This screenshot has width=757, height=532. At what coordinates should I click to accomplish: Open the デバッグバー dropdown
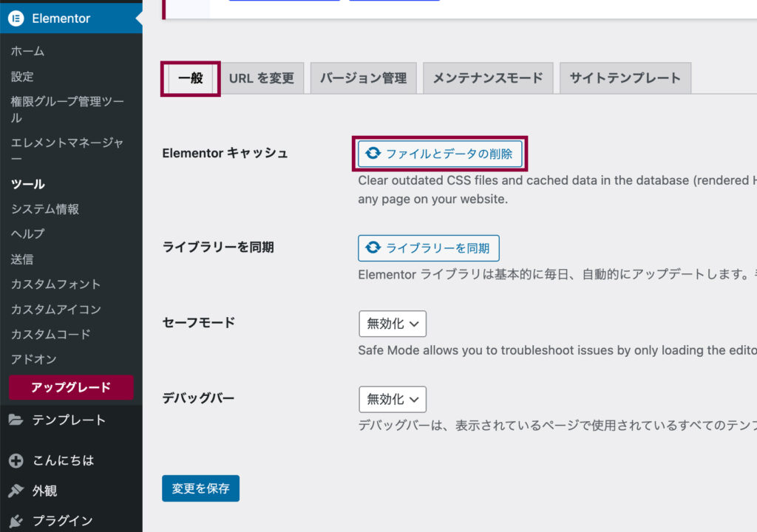tap(393, 399)
